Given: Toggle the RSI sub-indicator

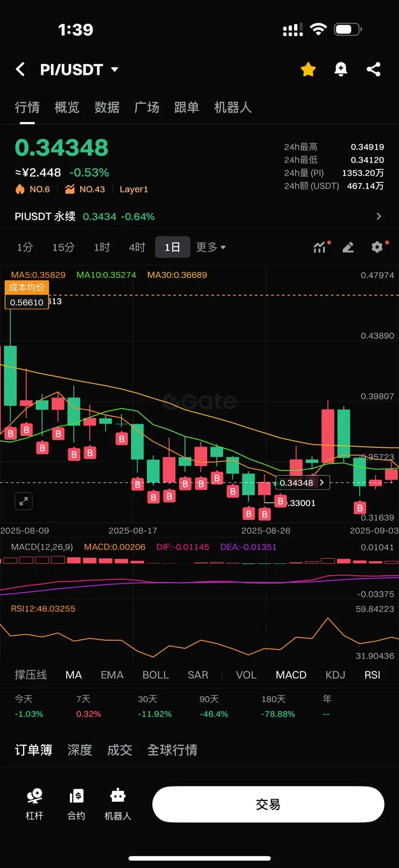Looking at the screenshot, I should coord(372,675).
